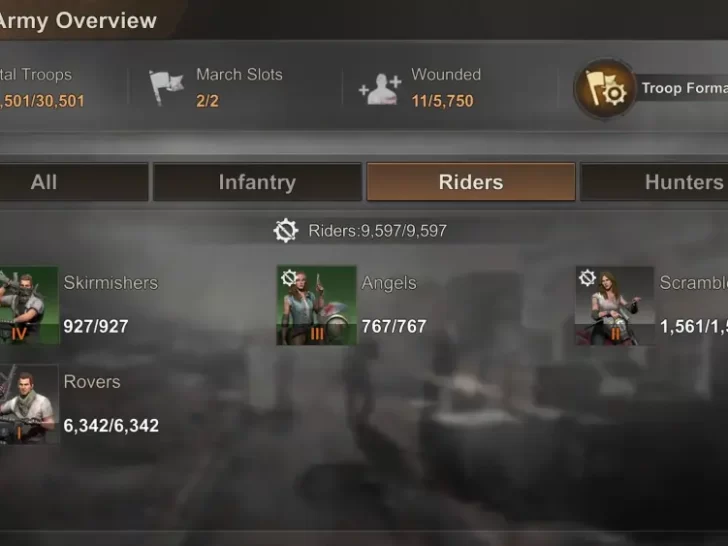Click the Total Troops count
This screenshot has width=728, height=546.
pyautogui.click(x=42, y=101)
